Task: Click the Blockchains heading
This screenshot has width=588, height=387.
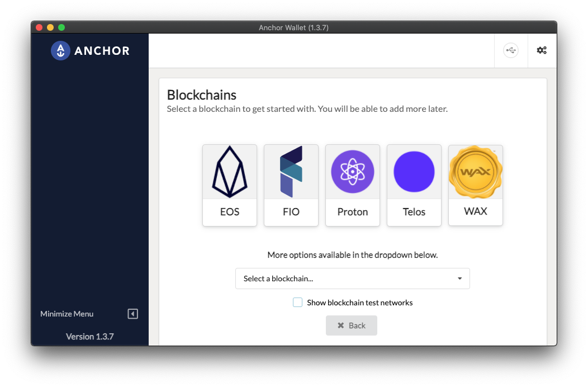Action: (202, 95)
